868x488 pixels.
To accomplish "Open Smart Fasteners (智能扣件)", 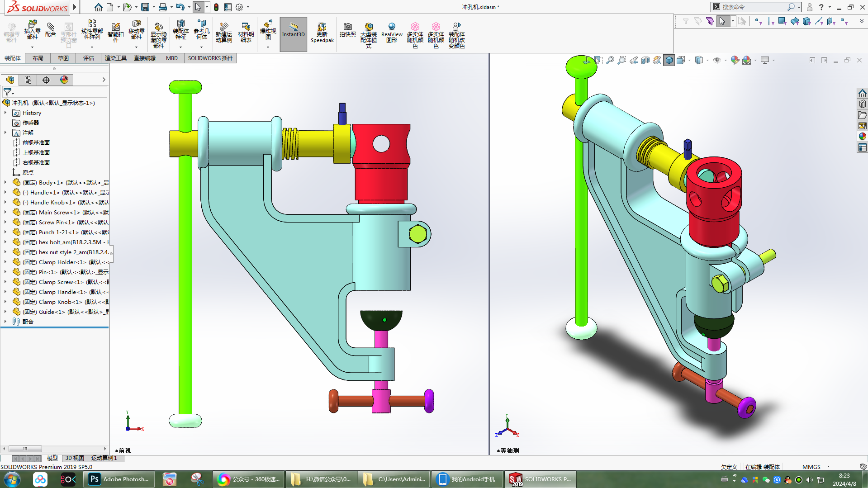I will pos(116,33).
